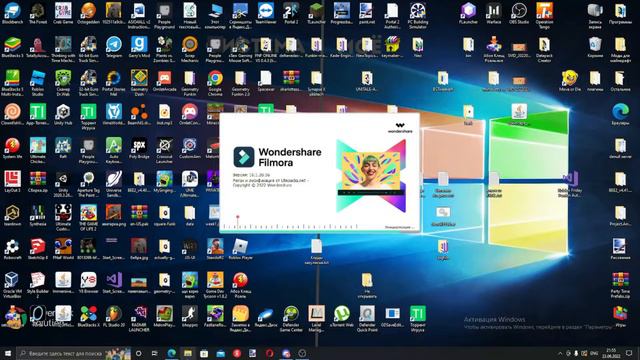Select the Roblox Studio desktop icon
Screen dimensions: 640x360
pos(38,82)
